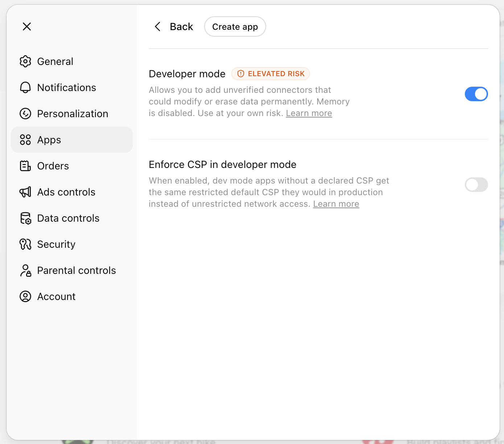Click the ELEVATED RISK badge

tap(270, 74)
